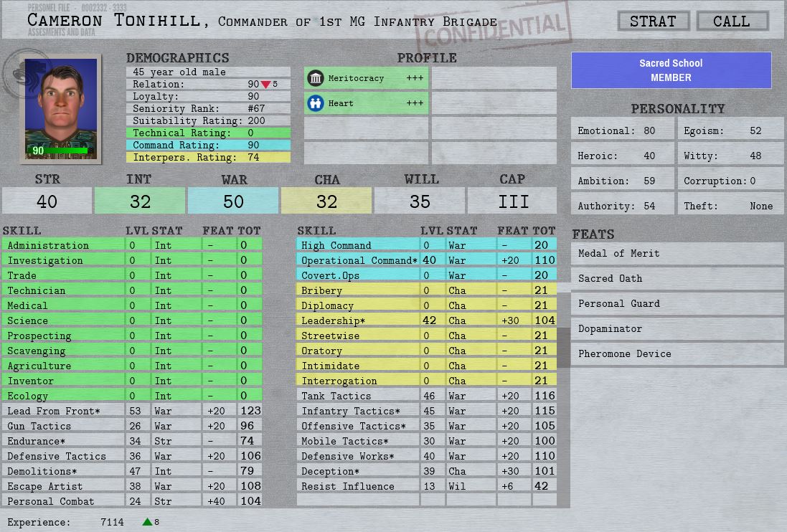
Task: Select the Interpers. Rating row
Action: pyautogui.click(x=208, y=158)
